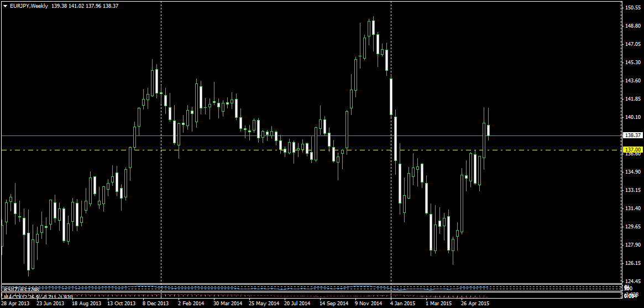644x308 pixels.
Task: Click the 30 Mar 2014 date label
Action: click(228, 304)
